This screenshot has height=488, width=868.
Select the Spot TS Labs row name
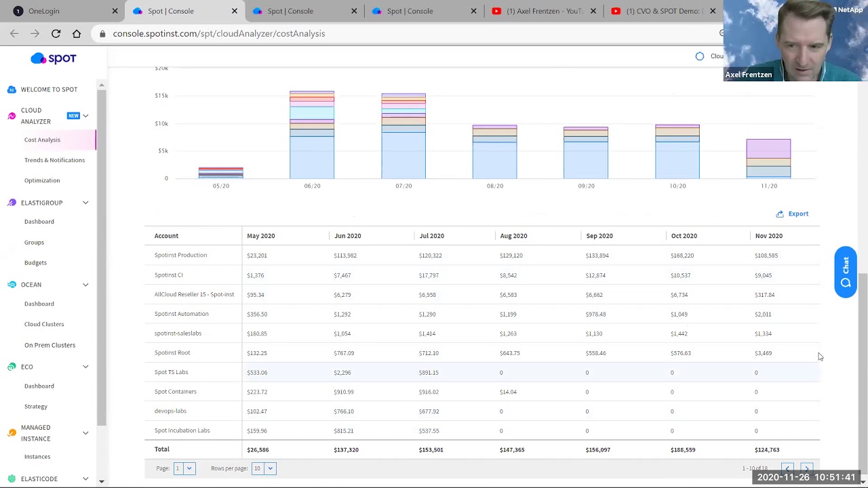(x=171, y=372)
